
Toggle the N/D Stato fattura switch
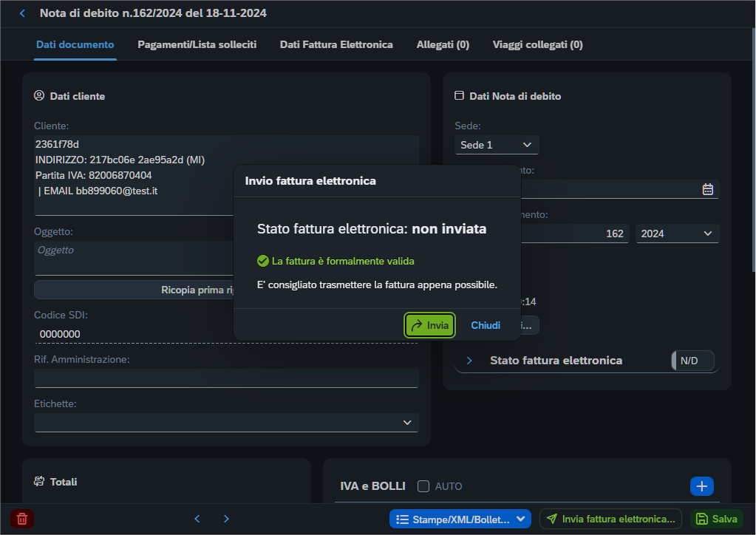(693, 361)
